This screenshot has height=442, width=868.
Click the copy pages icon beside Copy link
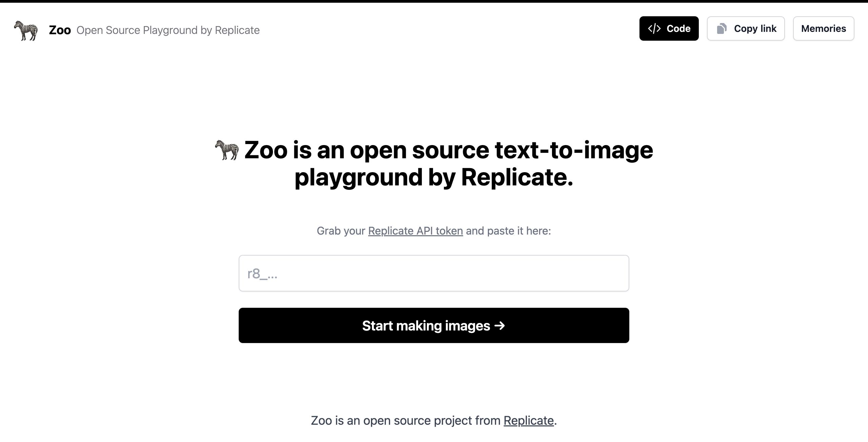(722, 28)
